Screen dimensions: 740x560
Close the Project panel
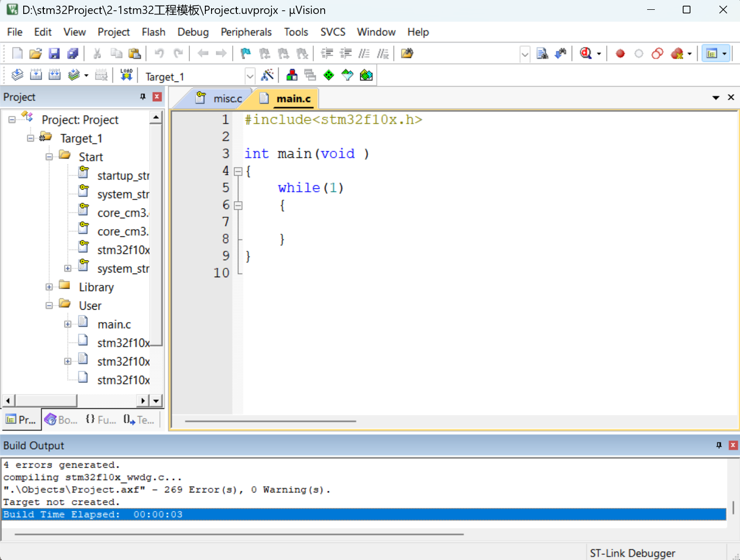point(157,97)
